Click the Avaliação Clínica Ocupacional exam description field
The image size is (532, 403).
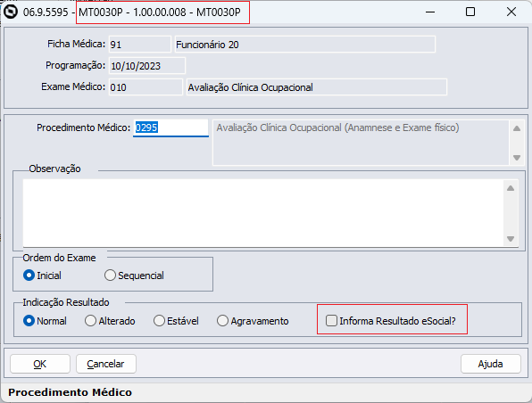click(x=317, y=87)
